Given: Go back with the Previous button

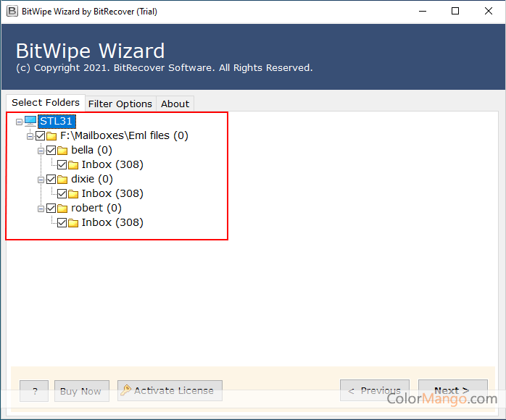Looking at the screenshot, I should click(375, 390).
